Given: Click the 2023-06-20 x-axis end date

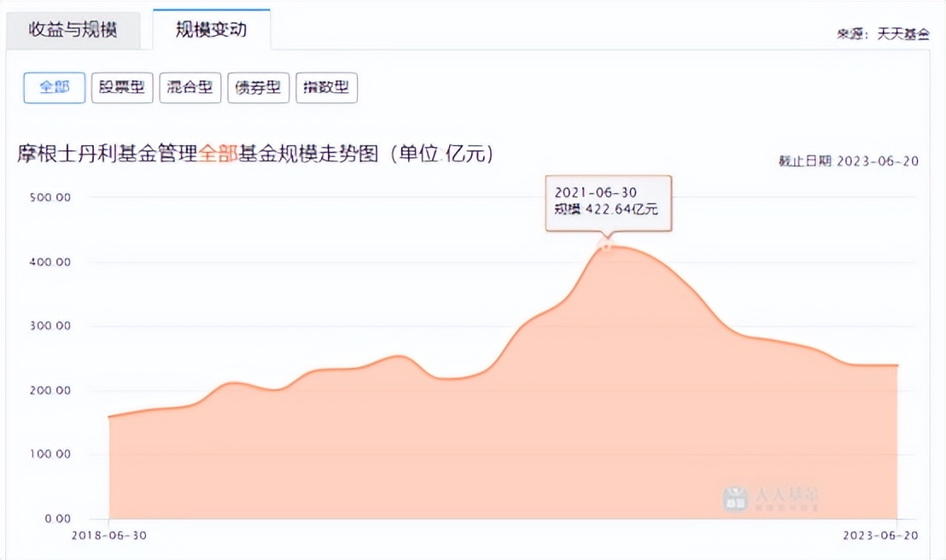Looking at the screenshot, I should pyautogui.click(x=880, y=535).
